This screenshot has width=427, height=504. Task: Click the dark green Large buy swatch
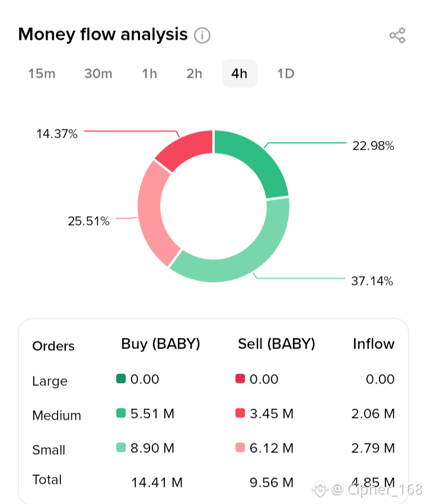click(x=121, y=379)
